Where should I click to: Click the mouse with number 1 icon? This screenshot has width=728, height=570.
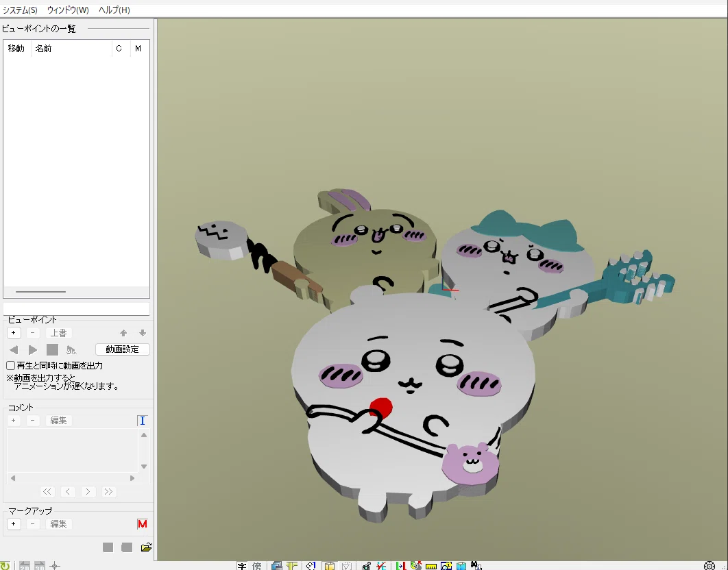click(311, 566)
